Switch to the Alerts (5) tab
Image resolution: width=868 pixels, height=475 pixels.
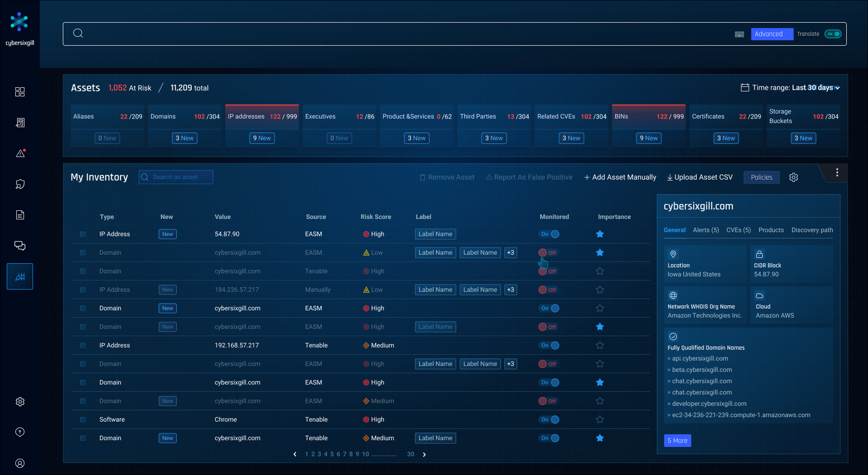[706, 230]
